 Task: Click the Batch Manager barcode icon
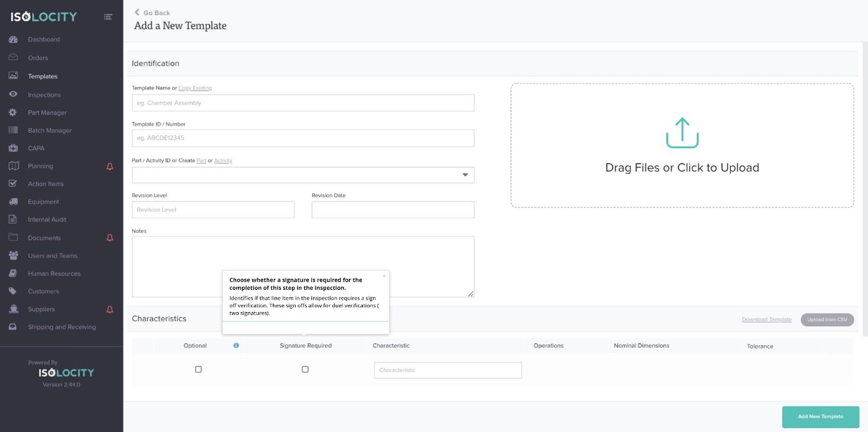[x=13, y=130]
